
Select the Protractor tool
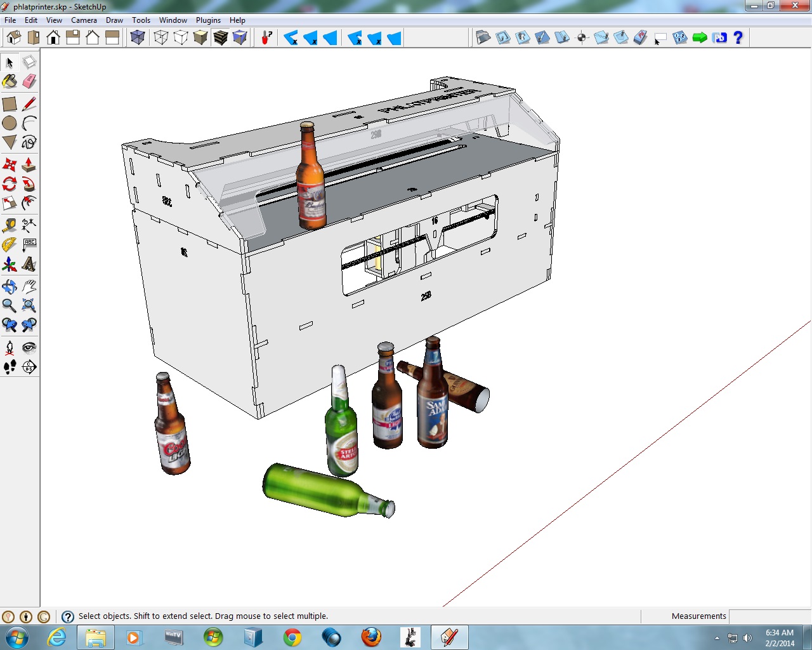coord(10,245)
